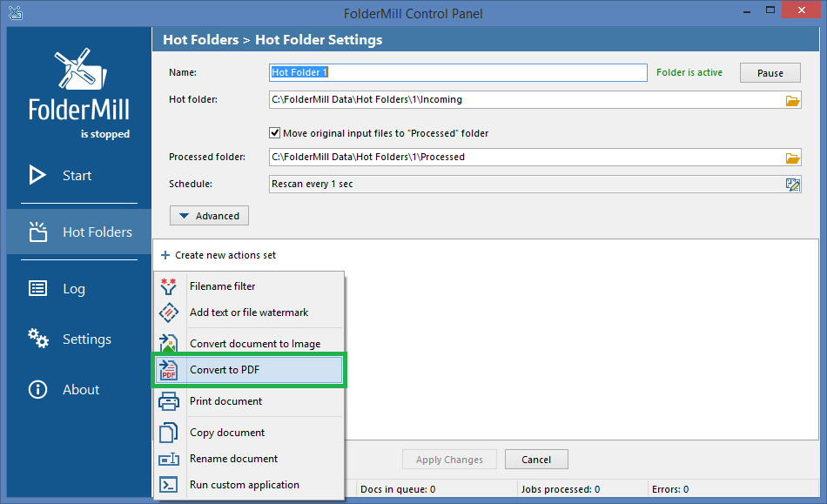Click the Copy document pages icon

(x=168, y=433)
